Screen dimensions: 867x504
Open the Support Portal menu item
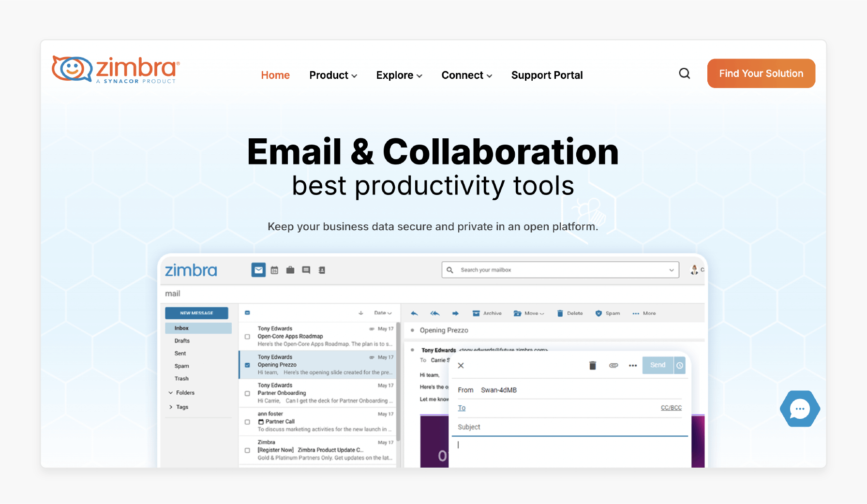pos(547,75)
